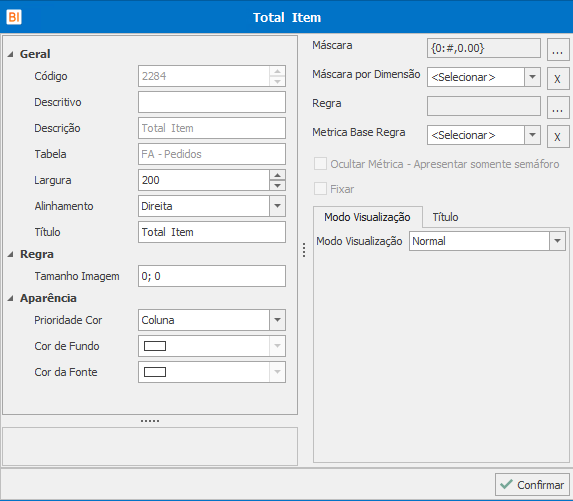
Task: Collapse the Regra section
Action: coord(11,254)
